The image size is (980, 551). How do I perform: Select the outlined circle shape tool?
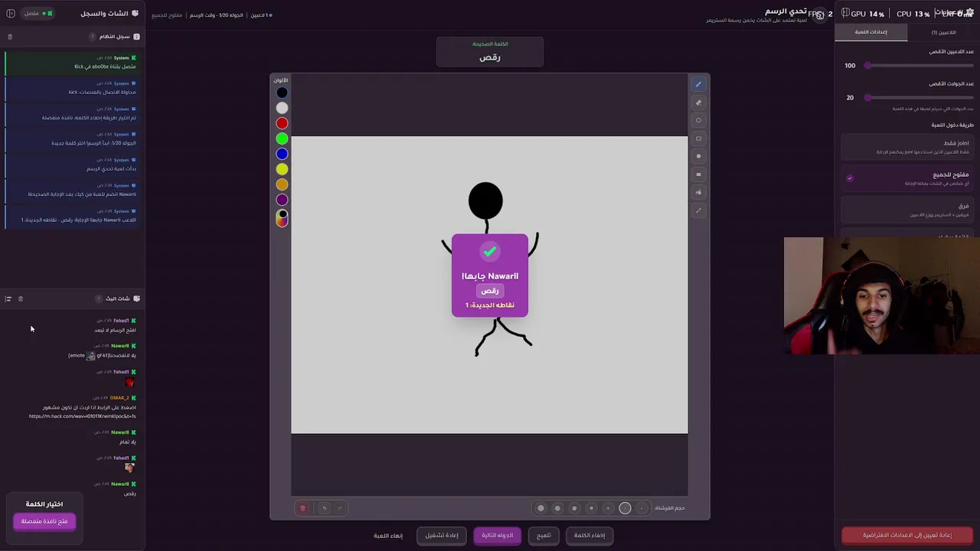coord(698,120)
